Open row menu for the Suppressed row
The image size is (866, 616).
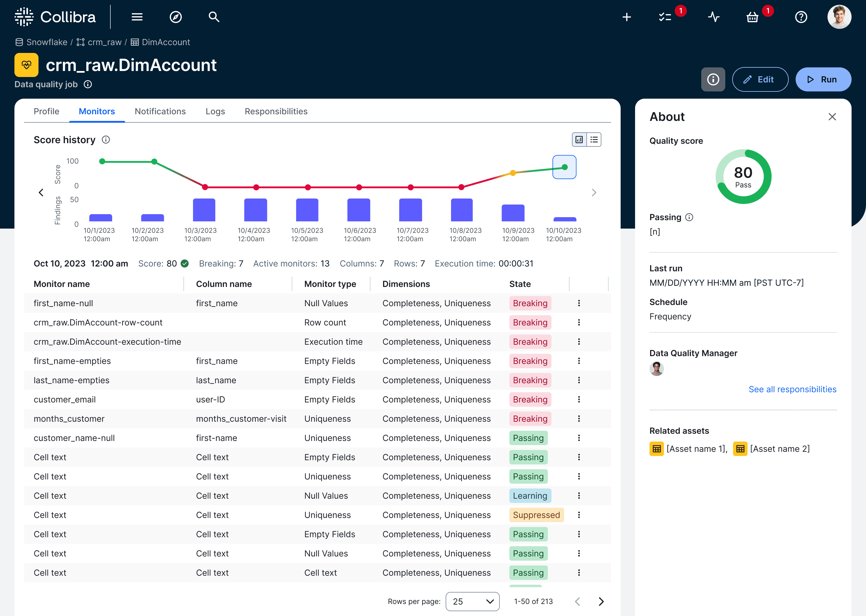579,515
